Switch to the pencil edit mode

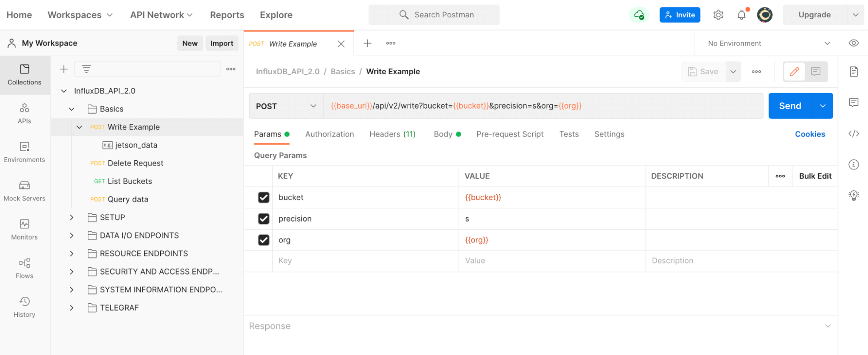(x=794, y=72)
